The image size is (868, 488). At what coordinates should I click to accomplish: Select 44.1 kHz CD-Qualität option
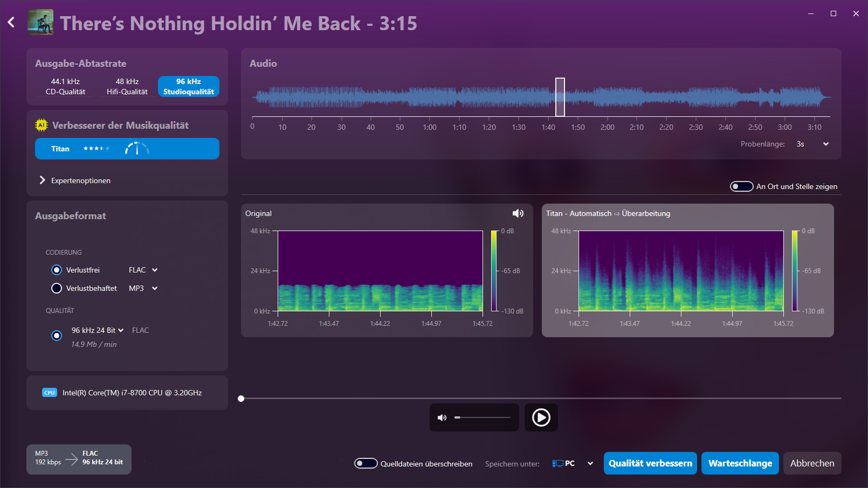[x=65, y=86]
